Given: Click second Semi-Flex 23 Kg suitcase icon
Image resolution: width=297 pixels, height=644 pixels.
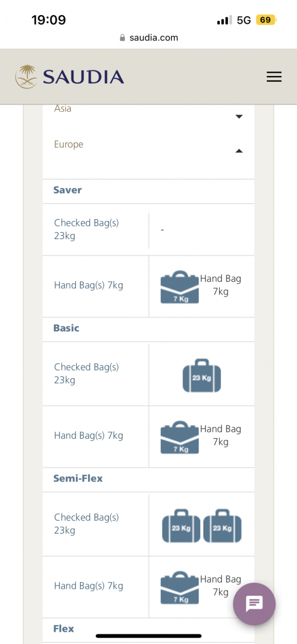Looking at the screenshot, I should pos(222,526).
